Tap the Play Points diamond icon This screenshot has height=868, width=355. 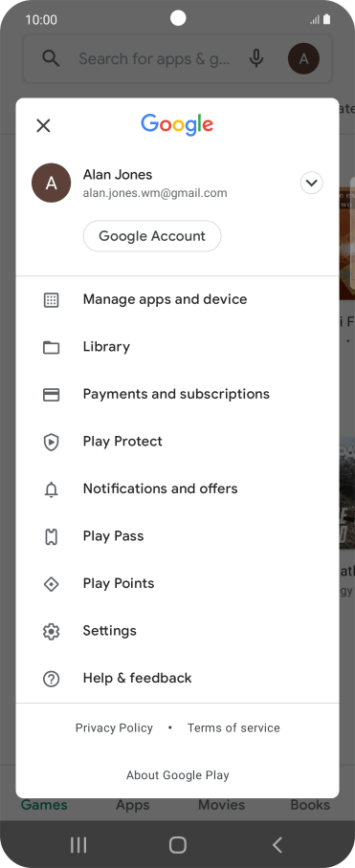(51, 584)
